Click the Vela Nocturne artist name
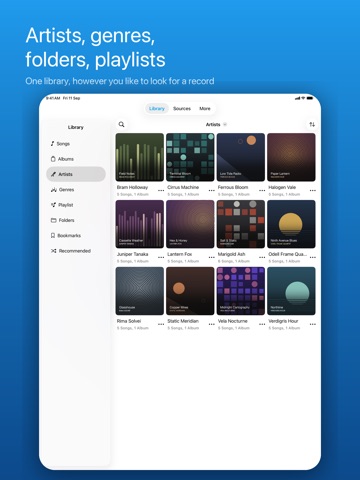Screen dimensions: 360x480 click(x=233, y=321)
